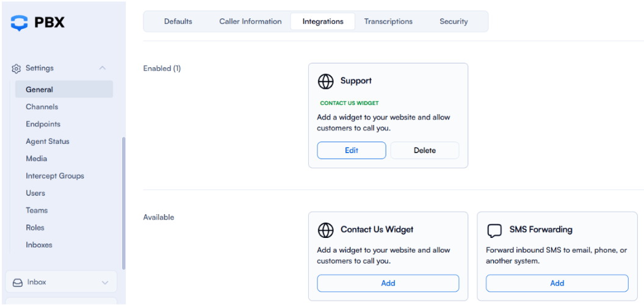Click the Contact Us Widget globe icon
This screenshot has width=644, height=305.
[326, 230]
